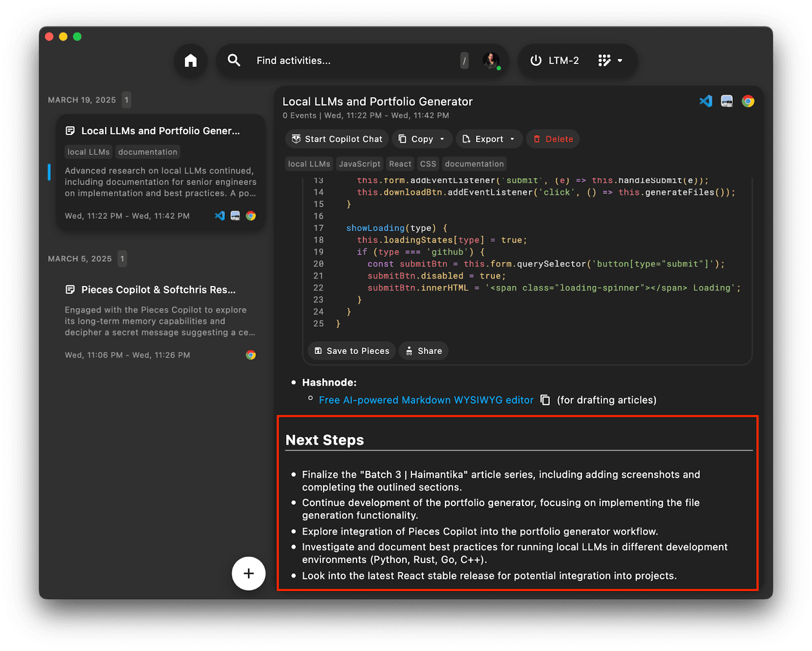Viewport: 812px width, 651px height.
Task: Click the submitBtn.disabled = true code line
Action: [436, 276]
